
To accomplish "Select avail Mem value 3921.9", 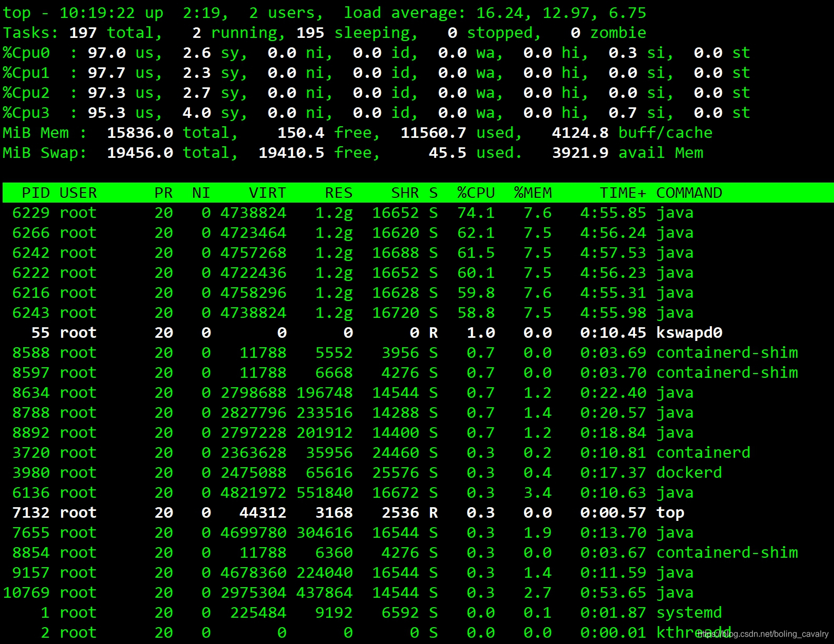I will coord(580,153).
